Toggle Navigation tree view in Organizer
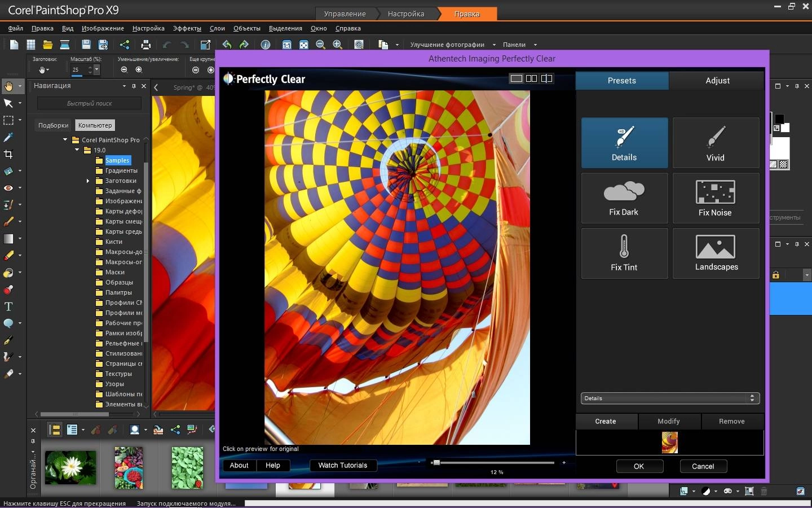812x508 pixels. (55, 430)
